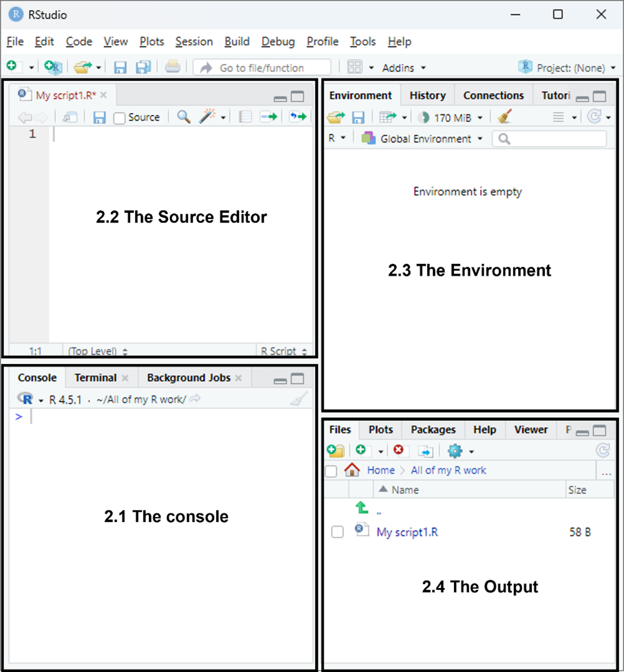Screen dimensions: 624x672
Task: Switch to the Plots tab
Action: point(381,429)
